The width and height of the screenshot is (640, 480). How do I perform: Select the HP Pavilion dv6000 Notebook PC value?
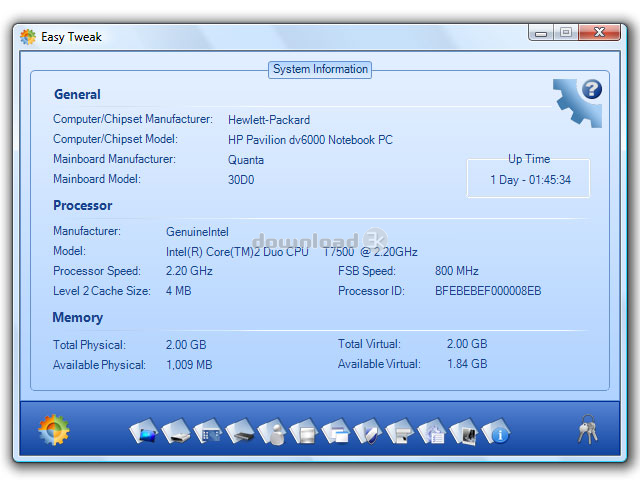310,140
